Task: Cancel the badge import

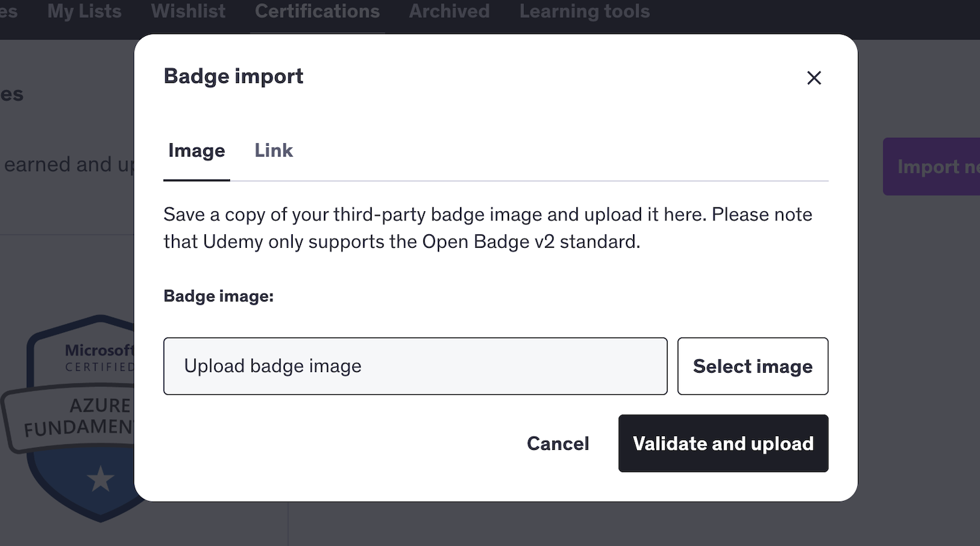Action: [557, 443]
